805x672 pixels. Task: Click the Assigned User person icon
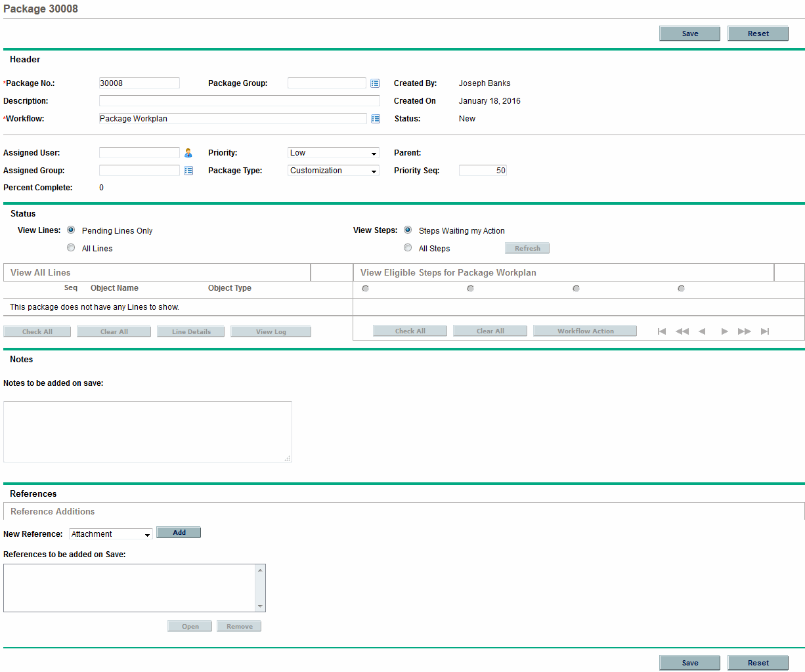point(188,153)
